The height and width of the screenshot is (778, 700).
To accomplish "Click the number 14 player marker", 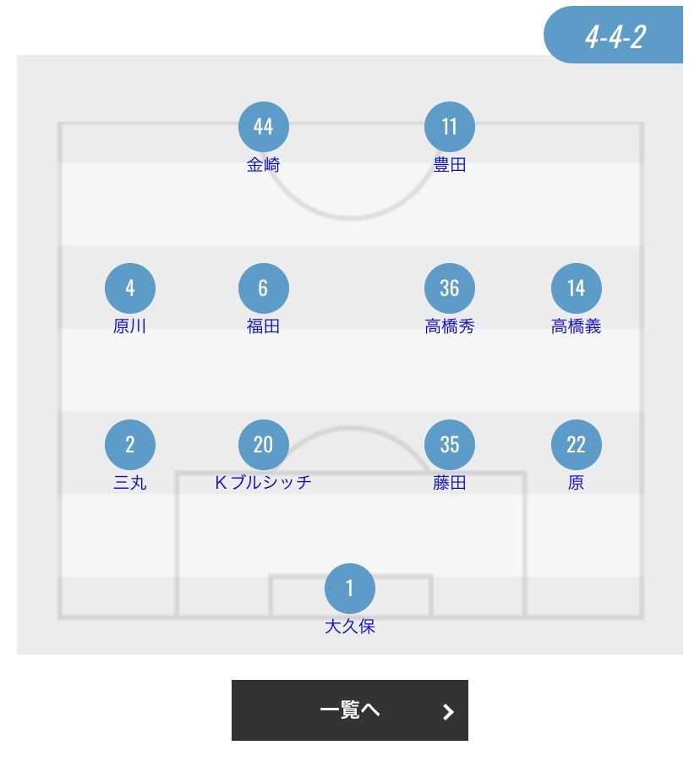I will tap(576, 288).
